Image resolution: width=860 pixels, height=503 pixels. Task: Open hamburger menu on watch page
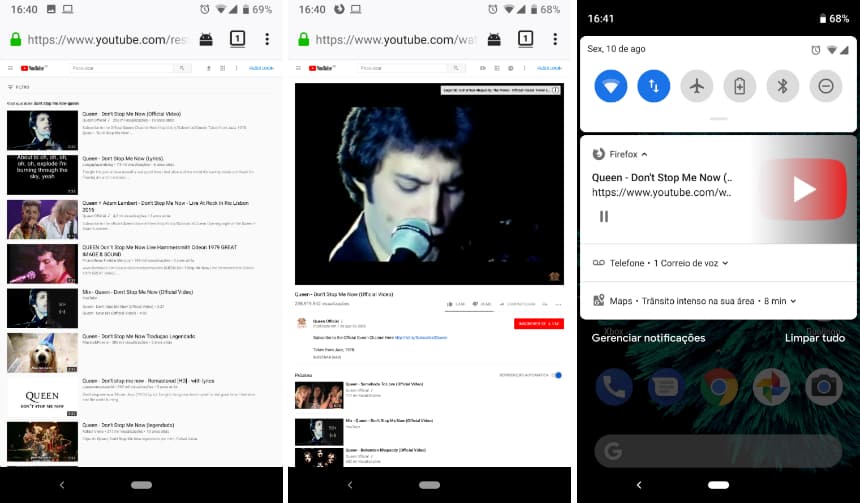tap(298, 68)
